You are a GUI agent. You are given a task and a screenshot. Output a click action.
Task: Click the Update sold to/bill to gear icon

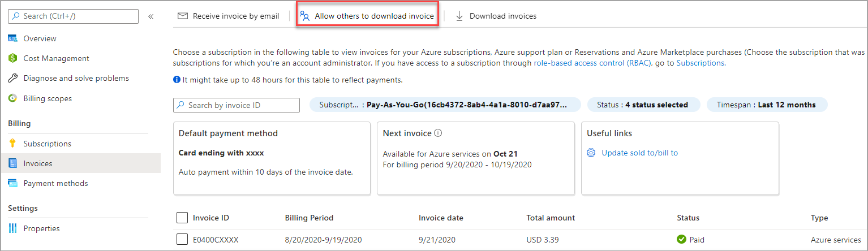tap(591, 153)
